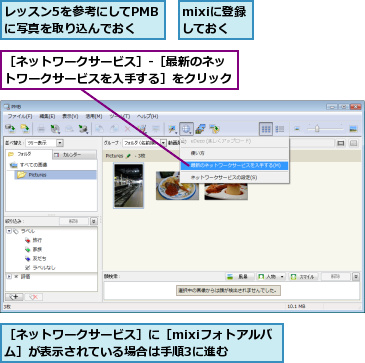The height and width of the screenshot is (363, 365).
Task: Open the Network Services globe icon
Action: tap(186, 129)
